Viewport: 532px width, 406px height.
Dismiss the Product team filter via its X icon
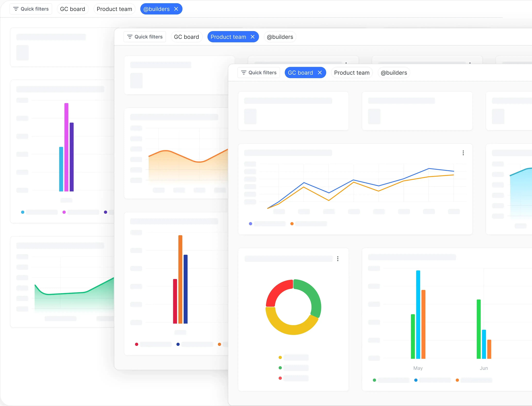[x=253, y=36]
